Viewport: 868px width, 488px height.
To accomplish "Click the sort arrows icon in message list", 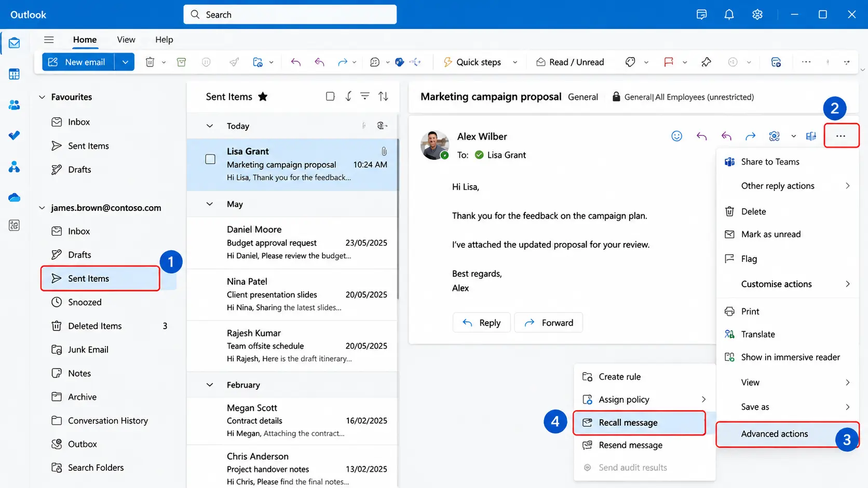I will point(383,96).
